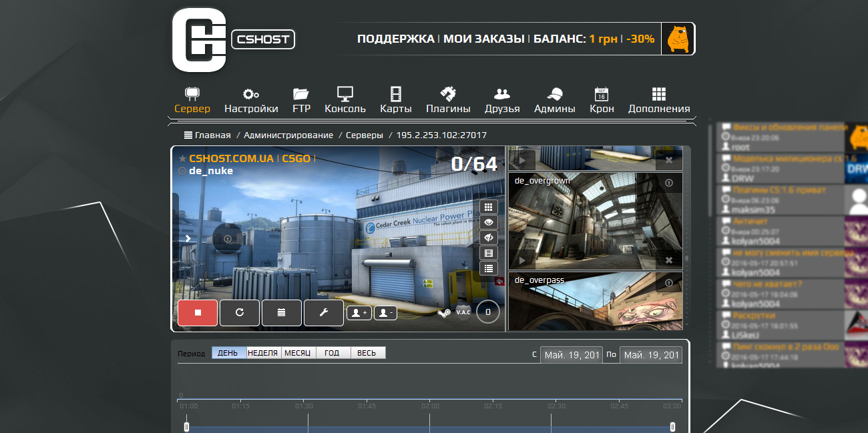This screenshot has height=433, width=868.
Task: Open the Настройки settings section
Action: coord(251,101)
